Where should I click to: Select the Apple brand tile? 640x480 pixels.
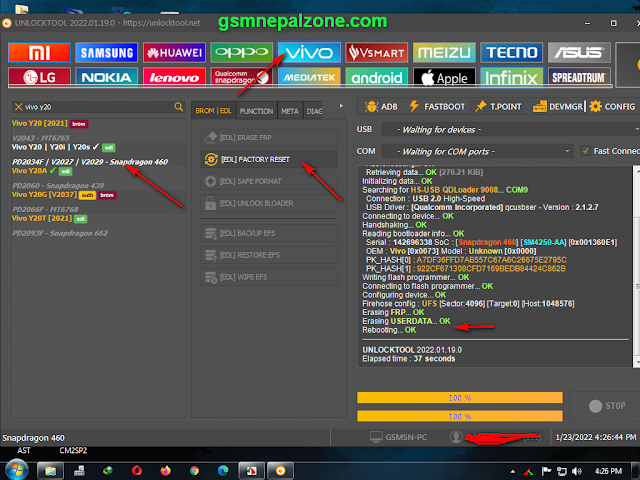(x=444, y=77)
